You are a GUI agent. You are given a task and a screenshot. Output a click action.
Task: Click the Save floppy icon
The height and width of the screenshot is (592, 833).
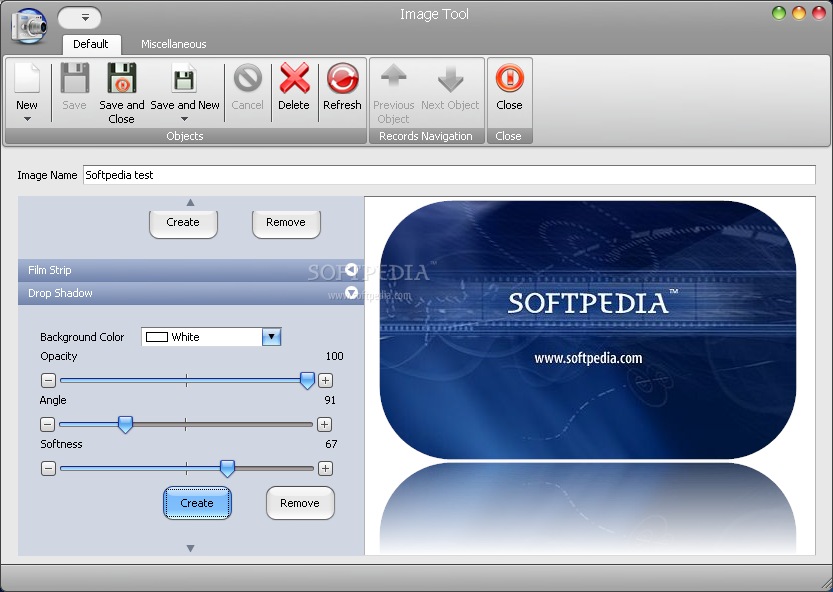(x=75, y=78)
